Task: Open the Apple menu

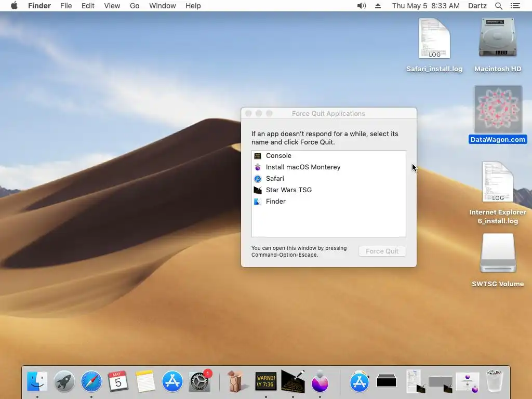Action: 14,6
